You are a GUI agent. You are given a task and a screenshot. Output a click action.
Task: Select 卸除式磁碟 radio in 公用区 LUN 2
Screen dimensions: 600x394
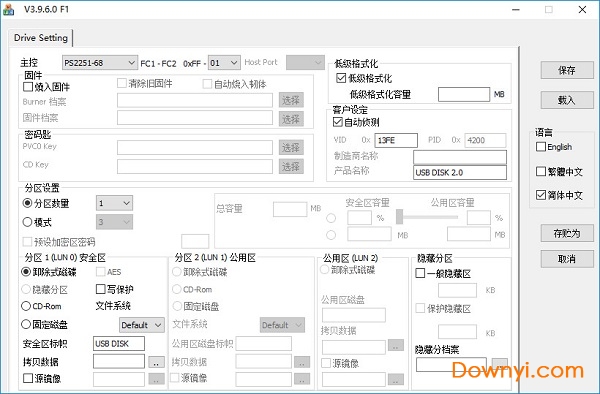324,270
